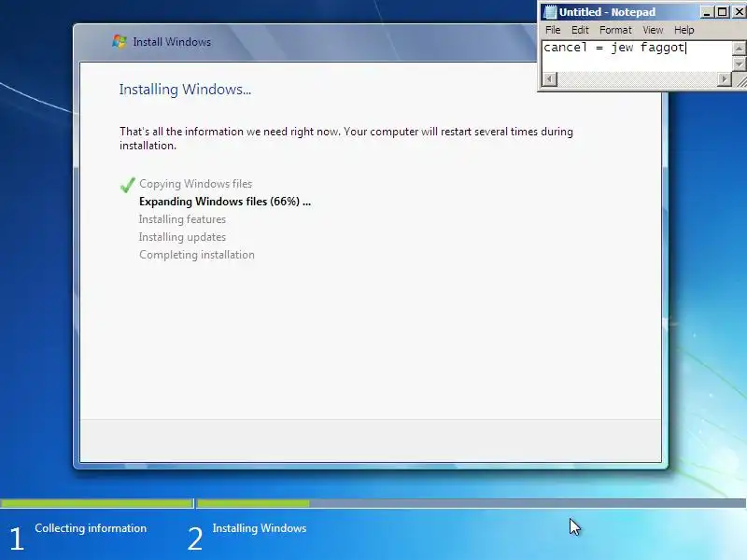
Task: Click the restart information paragraph text
Action: [346, 138]
